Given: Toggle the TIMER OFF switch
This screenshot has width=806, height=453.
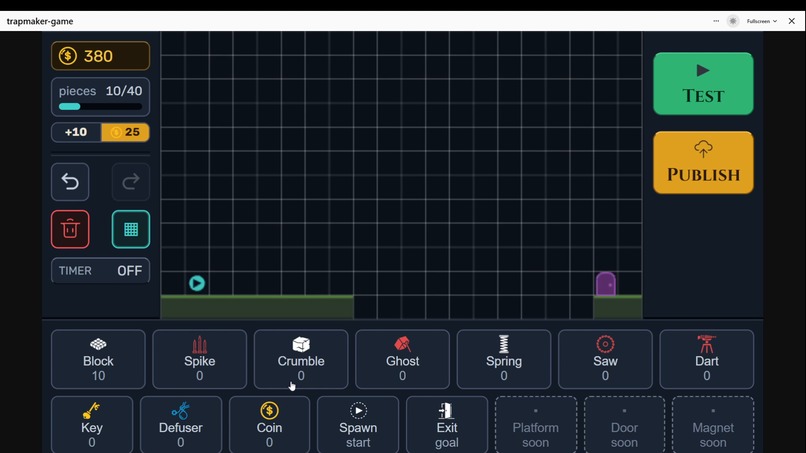Looking at the screenshot, I should tap(100, 270).
